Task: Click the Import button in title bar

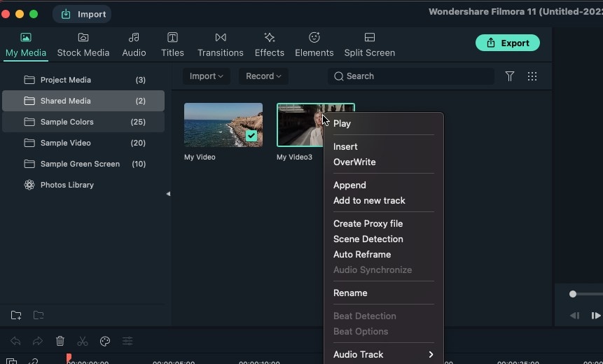Action: pyautogui.click(x=83, y=14)
